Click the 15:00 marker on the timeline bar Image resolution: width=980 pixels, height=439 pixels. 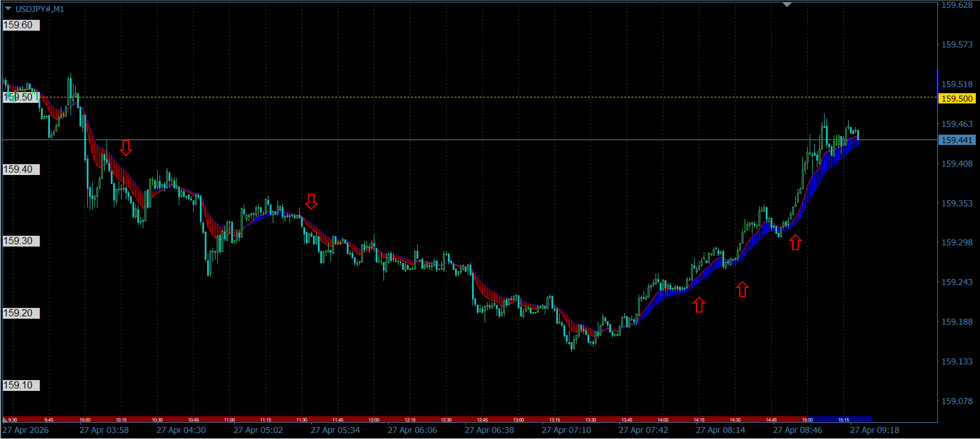[807, 420]
